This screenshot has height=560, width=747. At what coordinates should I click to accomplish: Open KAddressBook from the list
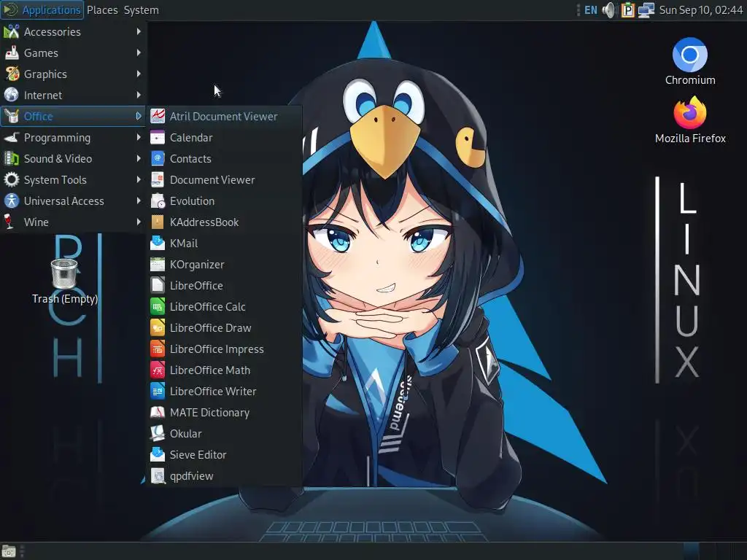224,222
